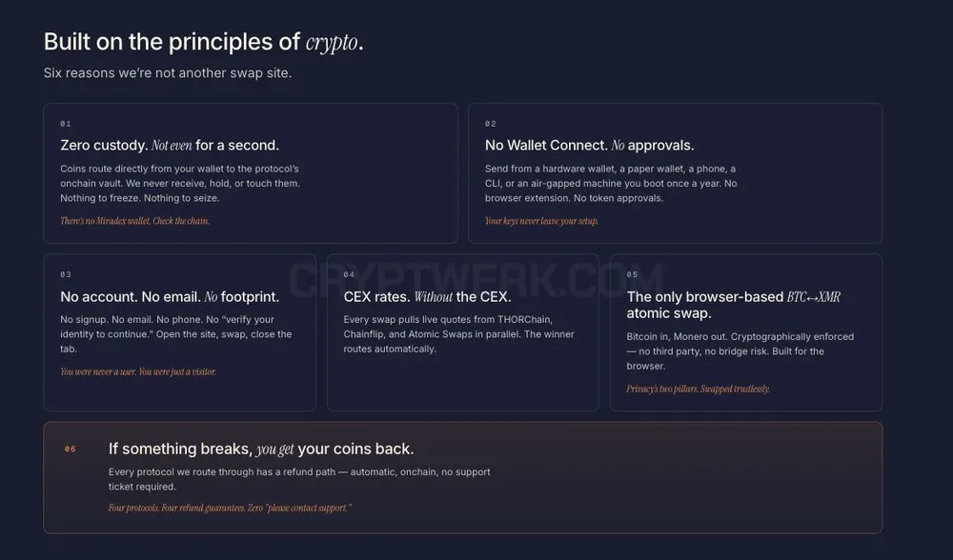The height and width of the screenshot is (560, 953).
Task: Open the browser-based BTC↔XMR atomic swap heading
Action: [x=734, y=305]
